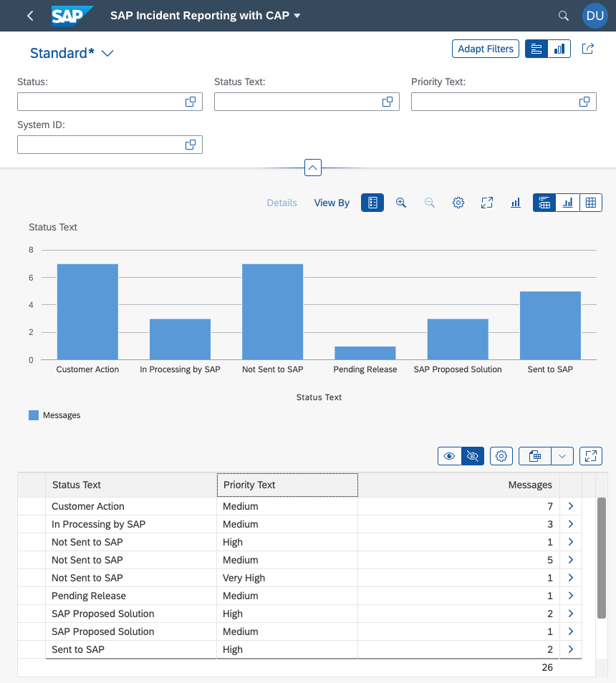616x683 pixels.
Task: Sort by Status Text column header
Action: point(131,485)
